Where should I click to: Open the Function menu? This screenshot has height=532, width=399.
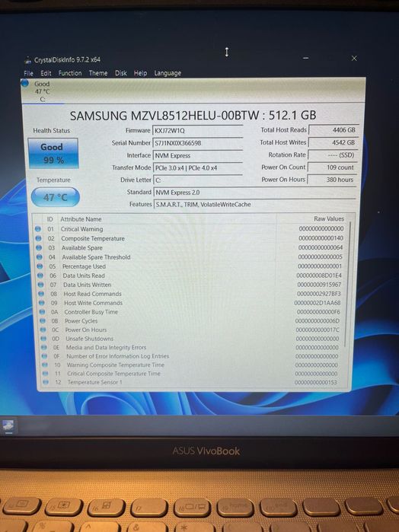point(70,73)
